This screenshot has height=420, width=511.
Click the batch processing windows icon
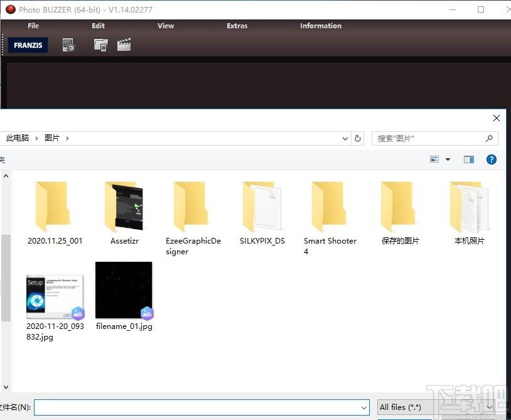click(x=100, y=45)
